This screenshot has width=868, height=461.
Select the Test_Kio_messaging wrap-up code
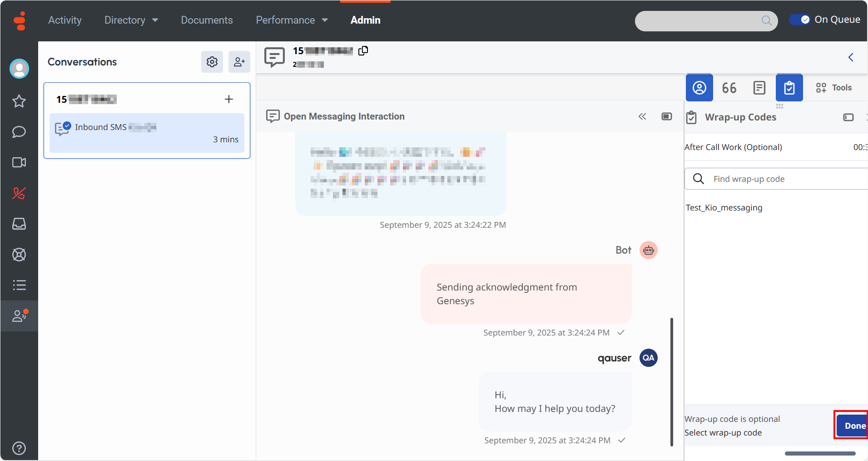pyautogui.click(x=724, y=208)
